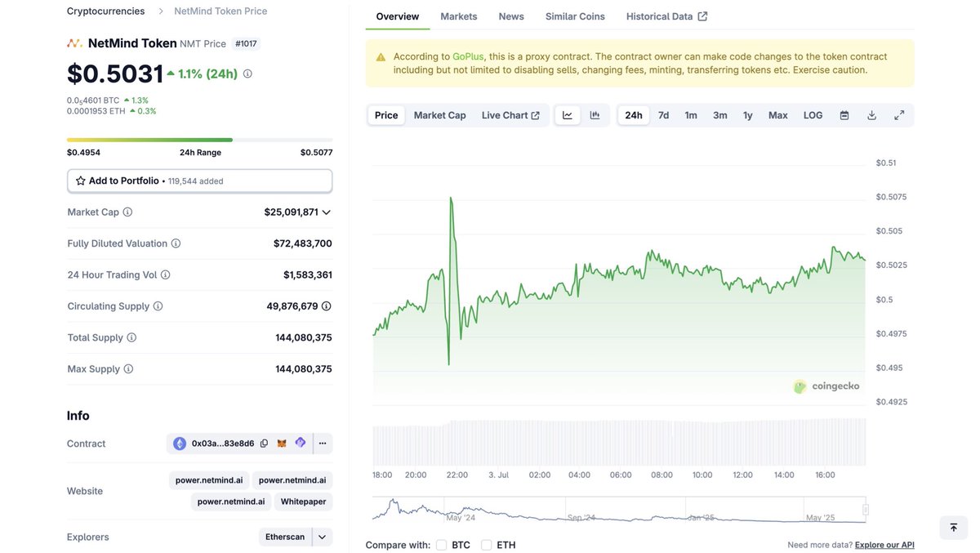Open the three-dot contract options menu

[323, 444]
